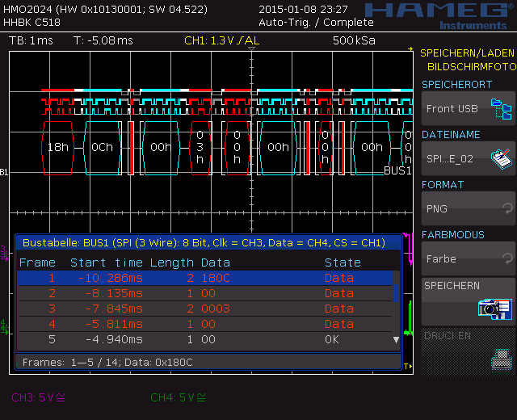Cycle the Farbe color mode arrow icon
Viewport: 517px width, 420px height.
(508, 258)
